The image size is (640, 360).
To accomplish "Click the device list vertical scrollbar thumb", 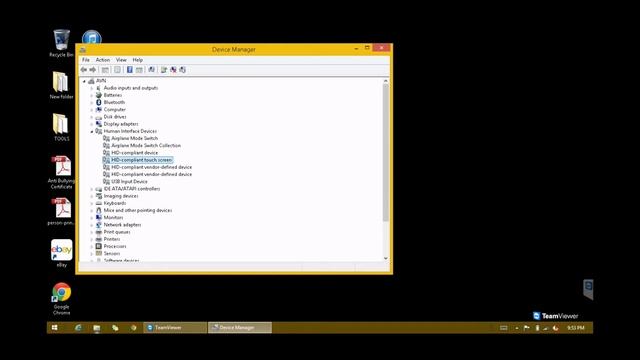I will (x=386, y=153).
